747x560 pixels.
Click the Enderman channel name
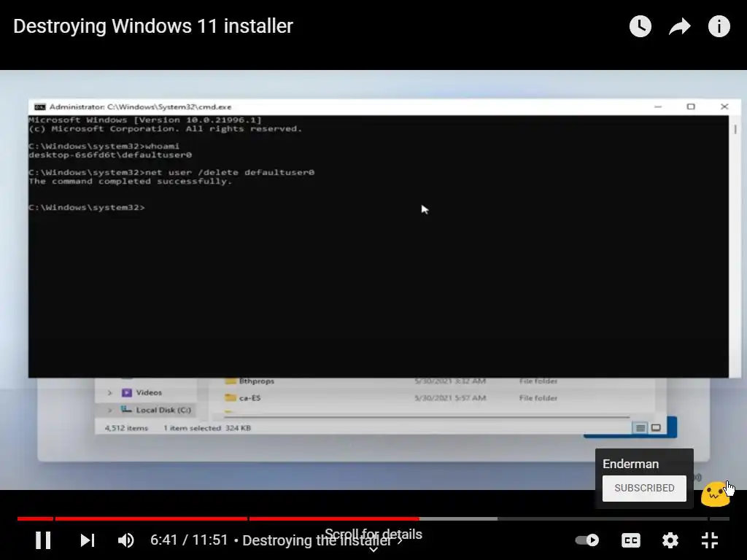(630, 464)
